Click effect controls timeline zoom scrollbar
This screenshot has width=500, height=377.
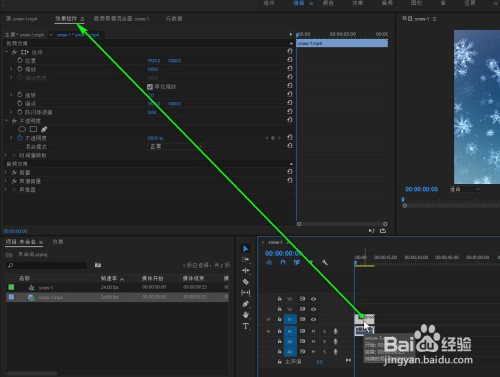(x=342, y=224)
